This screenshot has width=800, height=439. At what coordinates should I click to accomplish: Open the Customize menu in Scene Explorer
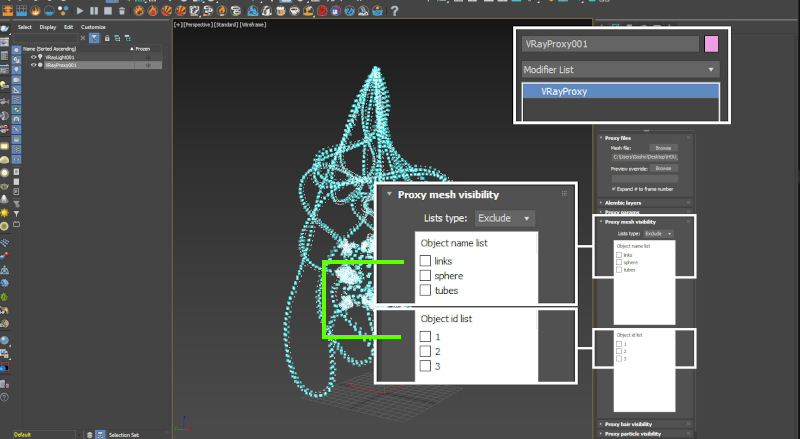tap(93, 27)
